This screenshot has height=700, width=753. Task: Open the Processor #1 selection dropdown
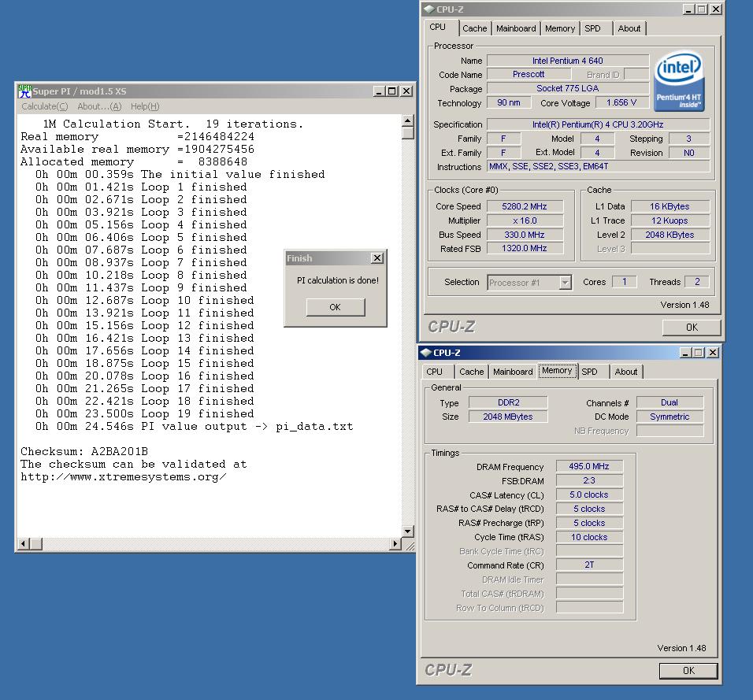[566, 283]
